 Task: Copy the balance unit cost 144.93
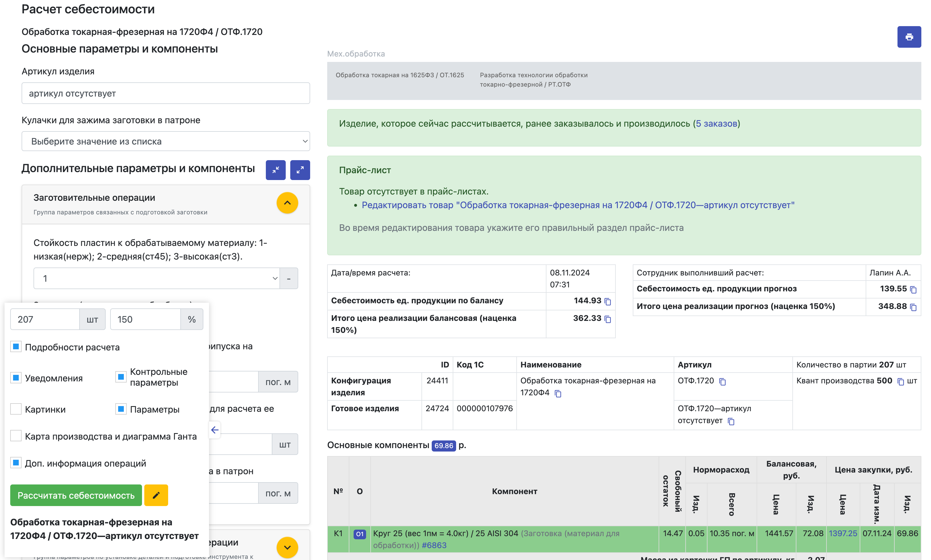608,302
